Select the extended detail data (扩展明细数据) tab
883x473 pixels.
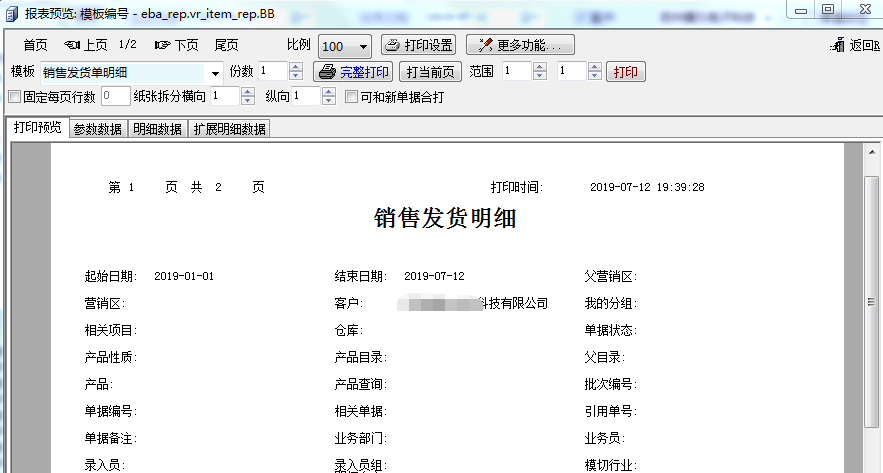click(x=229, y=129)
